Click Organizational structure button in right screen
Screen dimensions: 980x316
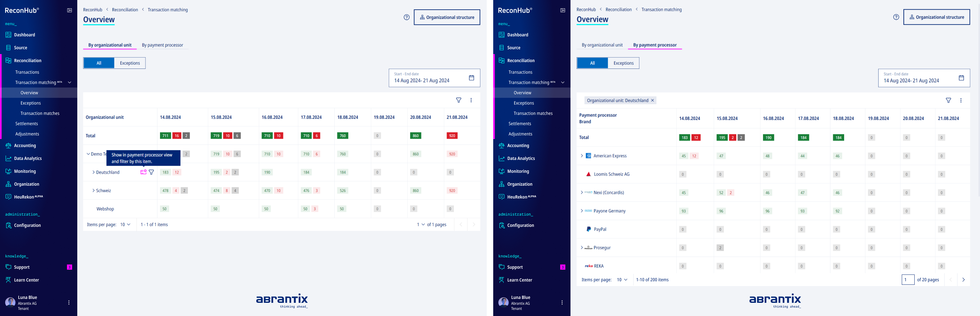tap(936, 17)
